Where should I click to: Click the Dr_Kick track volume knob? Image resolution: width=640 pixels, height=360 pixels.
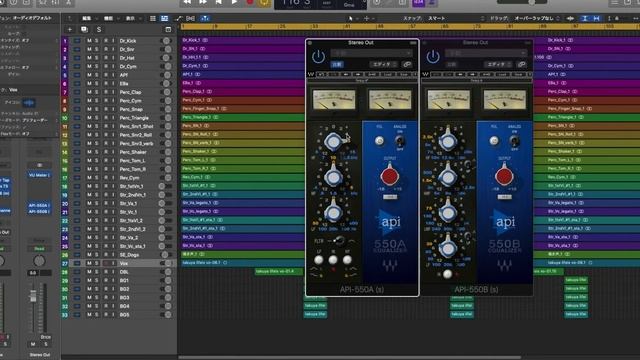click(166, 41)
